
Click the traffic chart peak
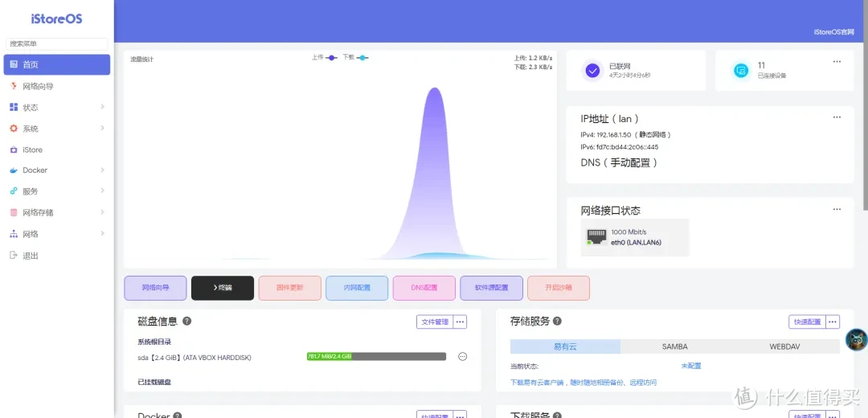[x=435, y=90]
